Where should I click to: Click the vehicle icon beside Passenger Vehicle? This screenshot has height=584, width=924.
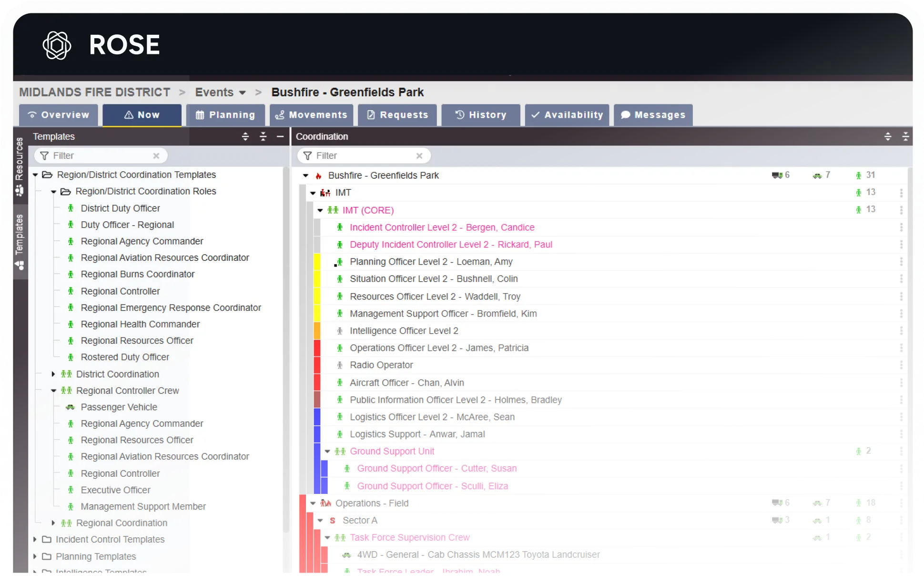[x=71, y=407]
